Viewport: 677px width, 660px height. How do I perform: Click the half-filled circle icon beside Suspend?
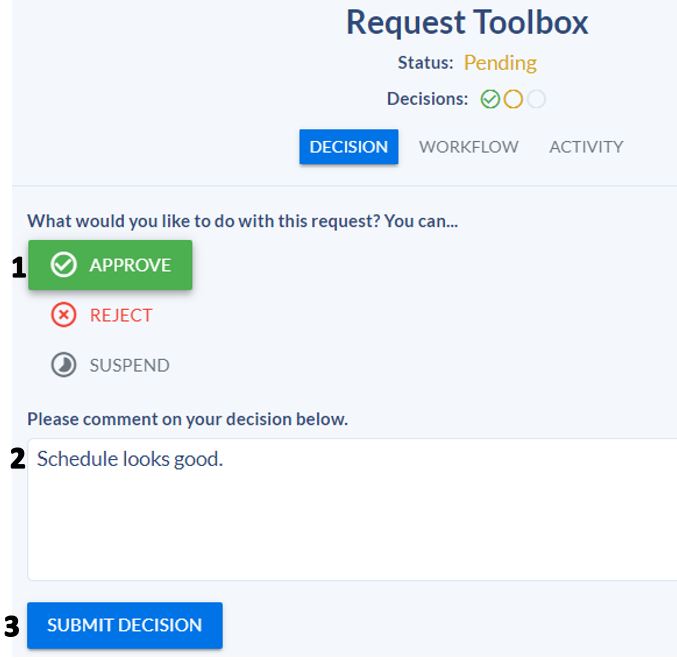64,365
